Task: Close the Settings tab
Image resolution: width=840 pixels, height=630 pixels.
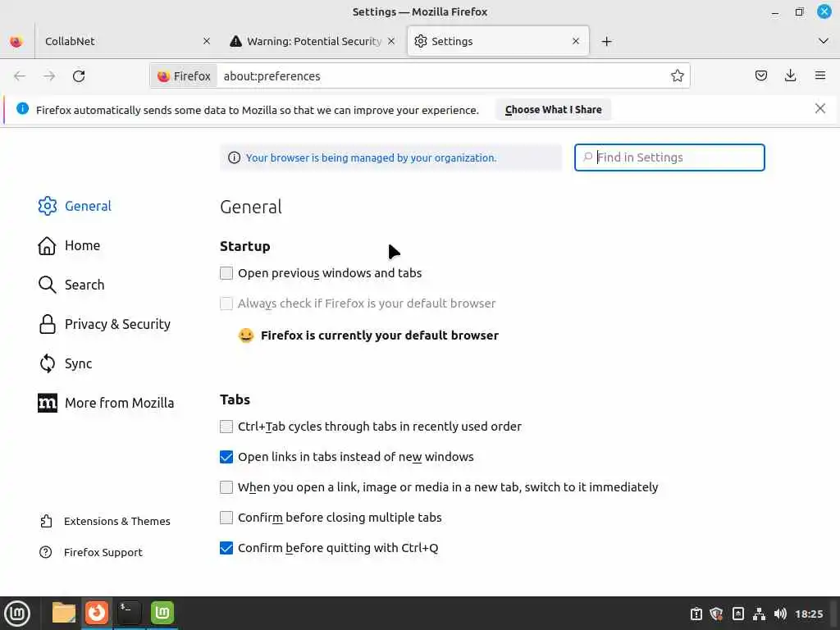Action: pos(576,41)
